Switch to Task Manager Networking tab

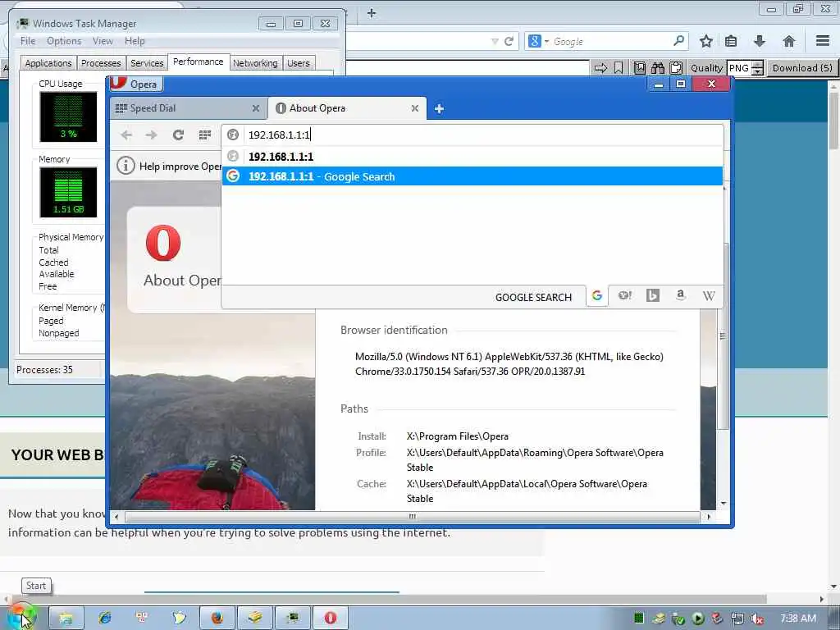255,63
